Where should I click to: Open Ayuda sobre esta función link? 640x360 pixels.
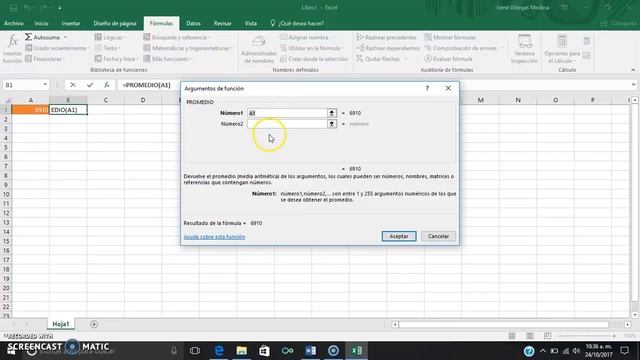tap(214, 237)
